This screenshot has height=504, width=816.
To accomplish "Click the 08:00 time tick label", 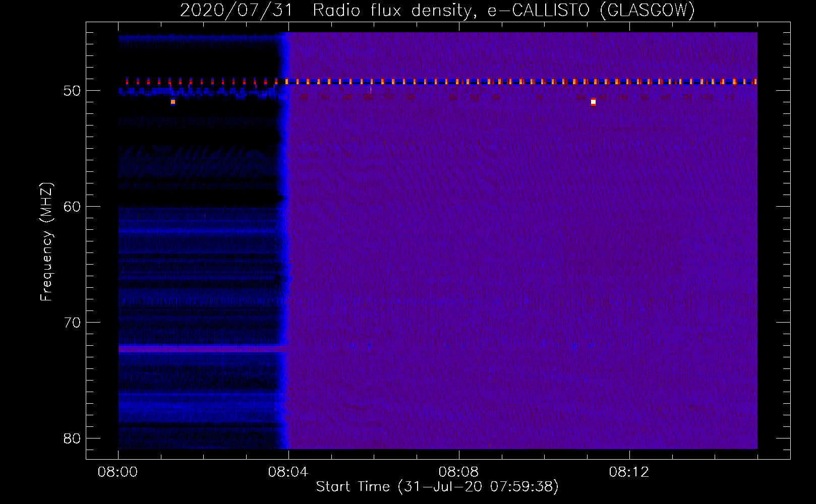I will tap(118, 472).
